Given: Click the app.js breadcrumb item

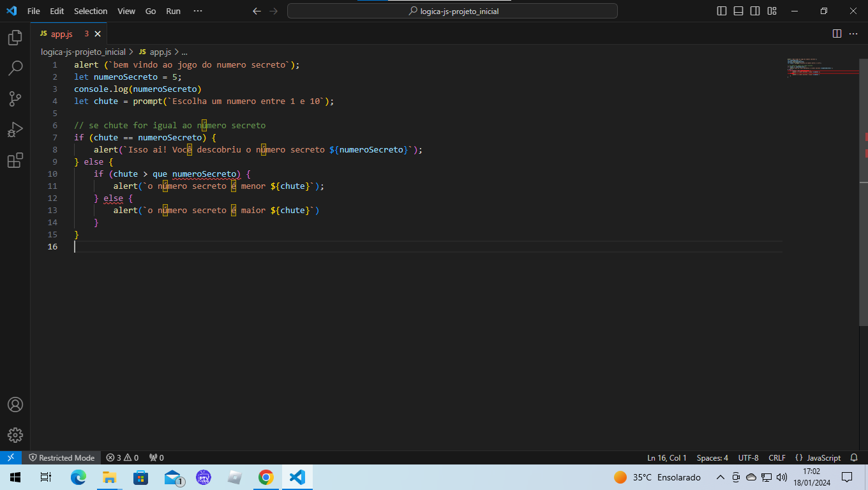Looking at the screenshot, I should [155, 52].
